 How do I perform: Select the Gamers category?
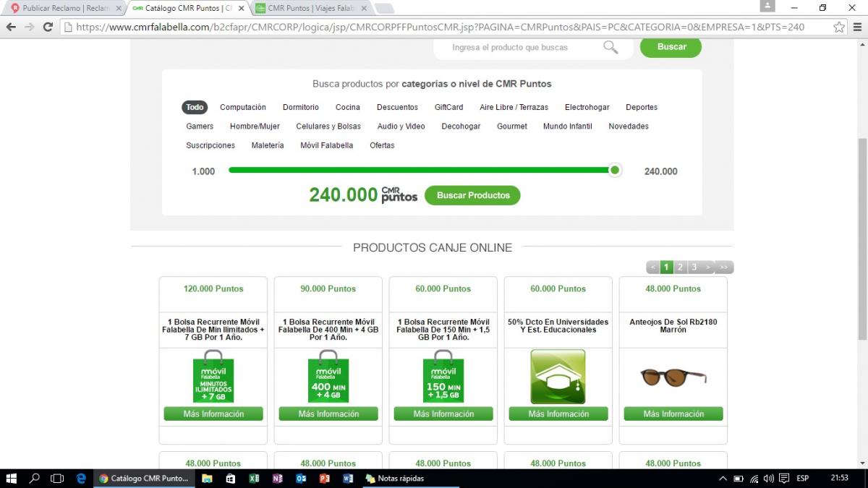[200, 126]
